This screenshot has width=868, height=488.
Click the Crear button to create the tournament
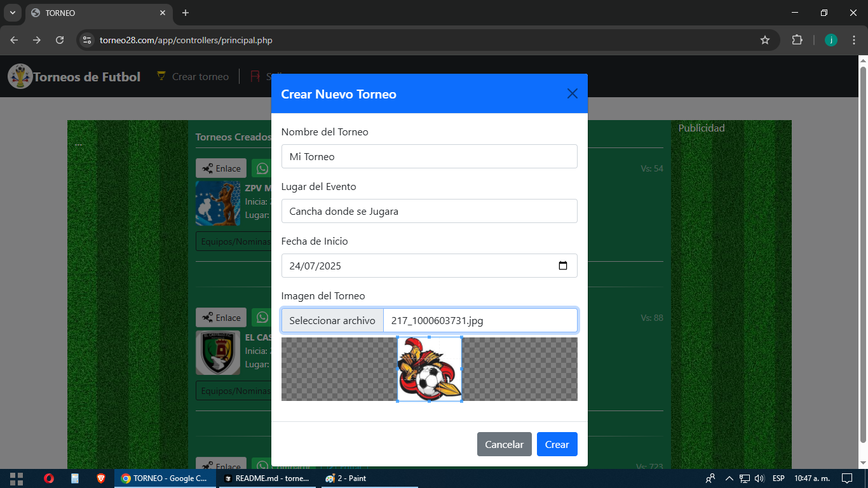[557, 444]
